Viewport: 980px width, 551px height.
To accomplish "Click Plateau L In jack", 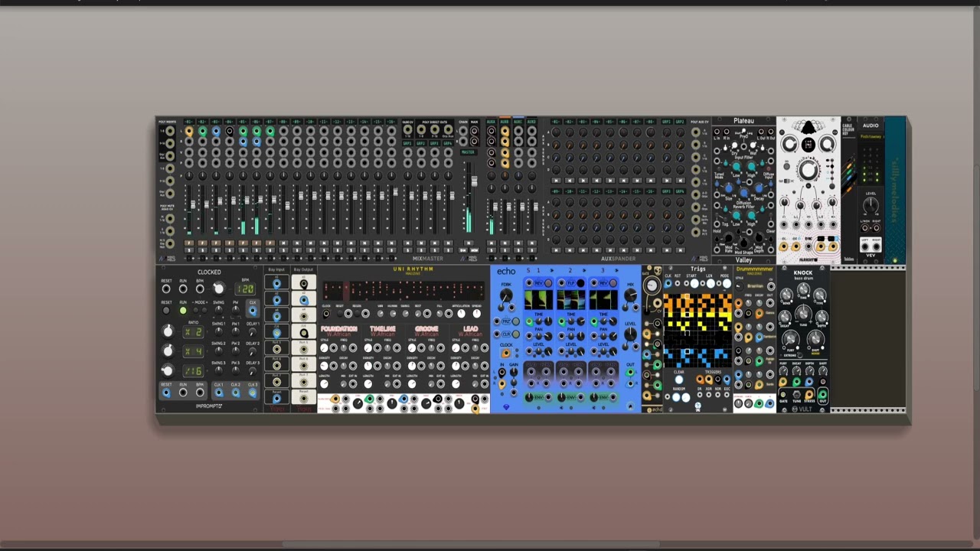I will [x=717, y=132].
